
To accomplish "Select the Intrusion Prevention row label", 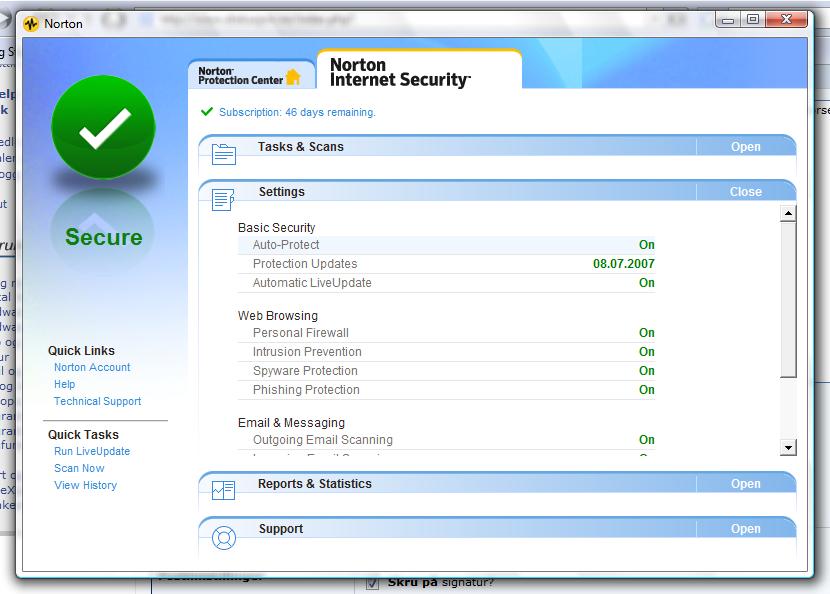I will (307, 352).
